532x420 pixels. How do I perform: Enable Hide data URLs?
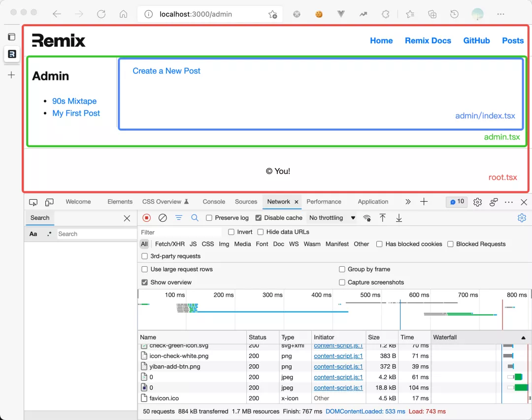coord(260,232)
